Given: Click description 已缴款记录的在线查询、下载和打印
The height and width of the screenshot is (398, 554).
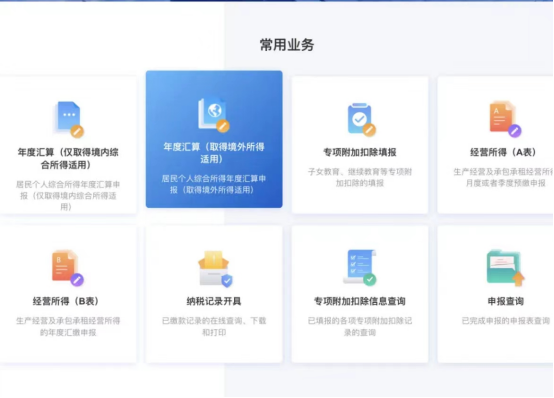Looking at the screenshot, I should pos(214,326).
